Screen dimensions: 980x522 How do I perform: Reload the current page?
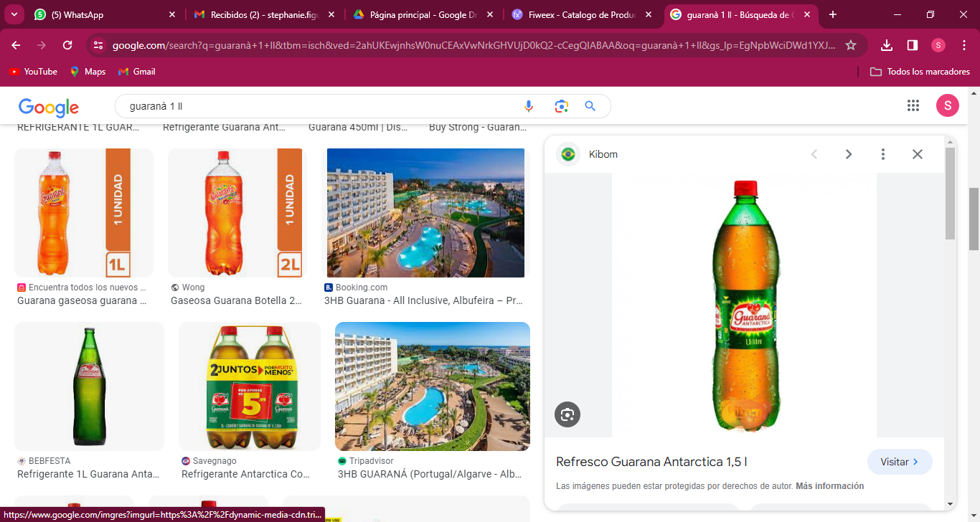pyautogui.click(x=67, y=45)
